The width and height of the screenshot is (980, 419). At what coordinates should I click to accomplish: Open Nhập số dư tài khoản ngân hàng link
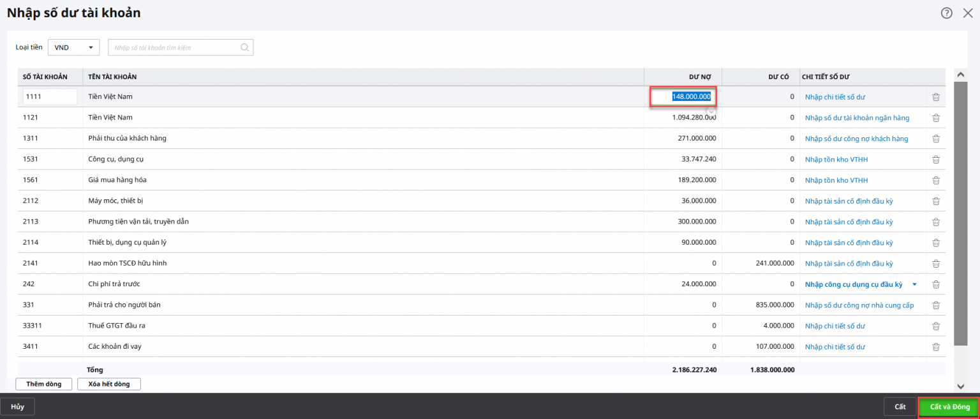click(x=857, y=118)
